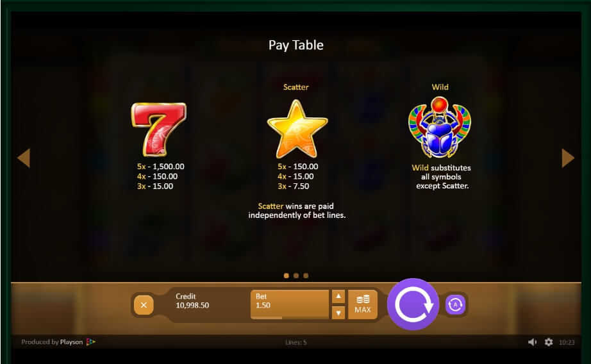Select the second pay table page dot
591x364 pixels.
(x=296, y=276)
